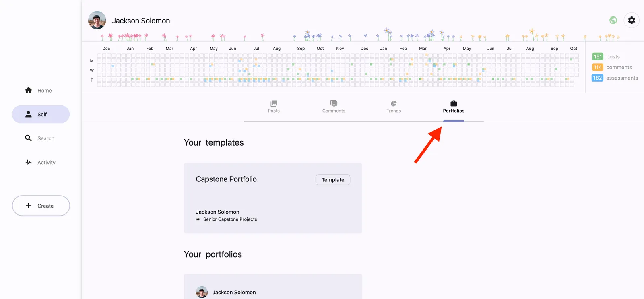Click the blue 182 assessments badge
Image resolution: width=644 pixels, height=299 pixels.
pyautogui.click(x=597, y=78)
